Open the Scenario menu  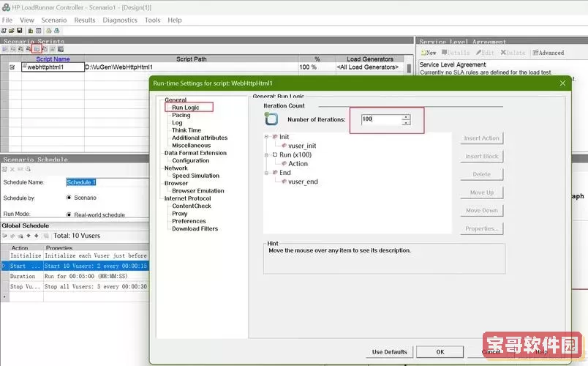click(54, 20)
